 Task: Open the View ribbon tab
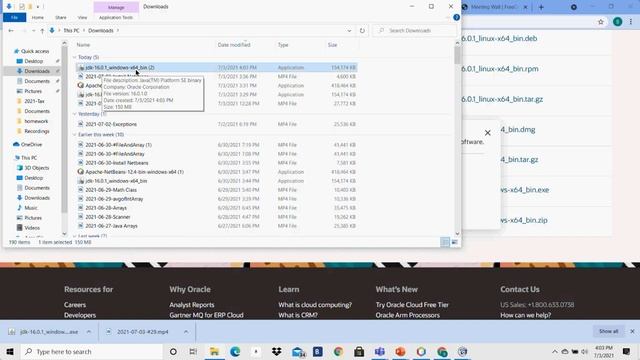point(82,18)
